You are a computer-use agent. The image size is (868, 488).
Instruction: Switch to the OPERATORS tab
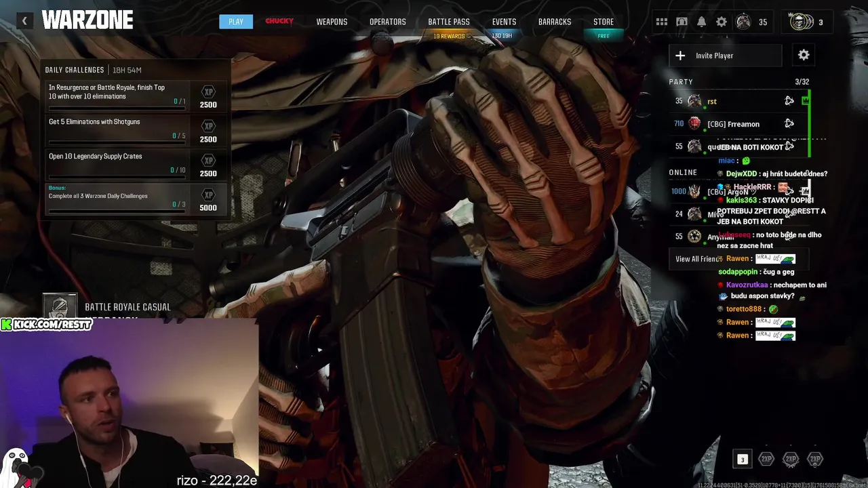(x=388, y=22)
